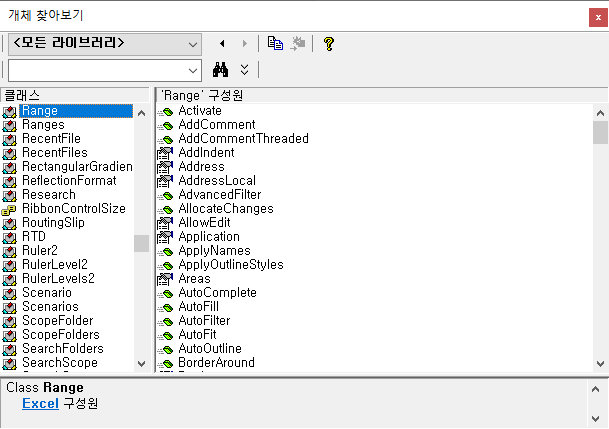Select AddCommentThreaded member
Viewport: 609px width, 429px height.
tap(244, 139)
